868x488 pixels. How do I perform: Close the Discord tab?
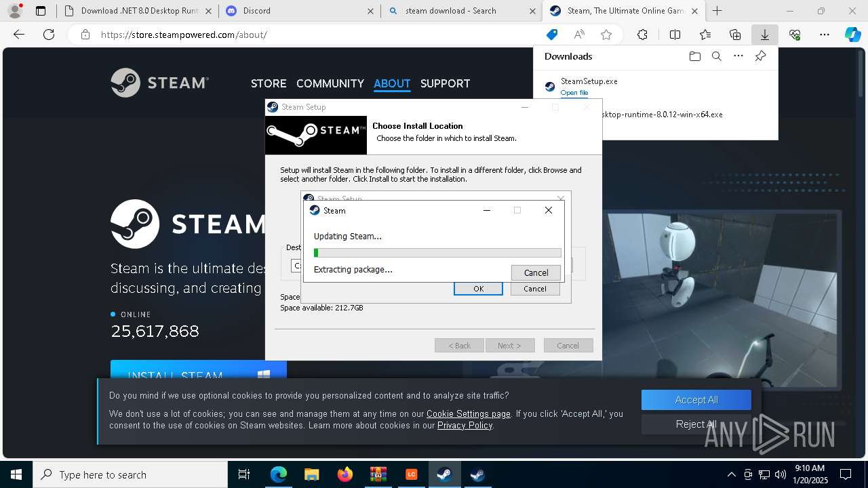coord(370,11)
